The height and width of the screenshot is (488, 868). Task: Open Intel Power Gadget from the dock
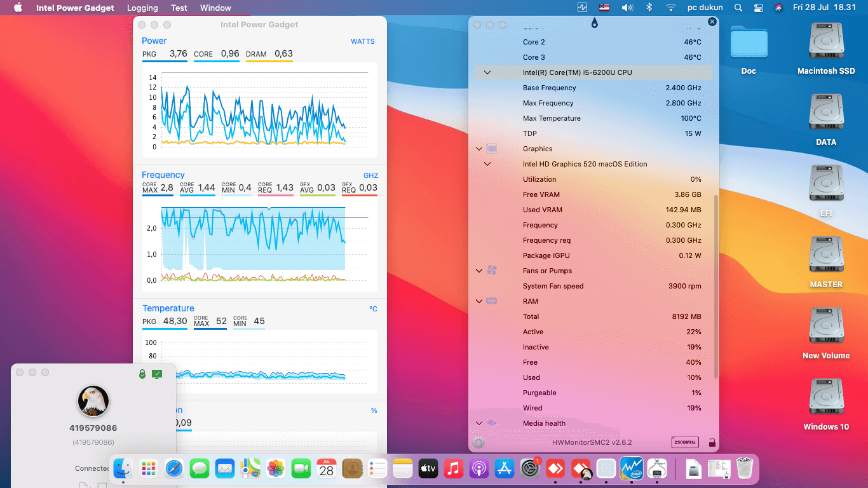coord(632,469)
